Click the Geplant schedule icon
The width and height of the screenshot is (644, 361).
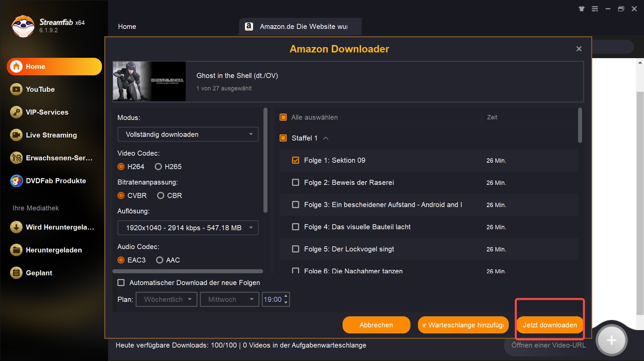(16, 273)
